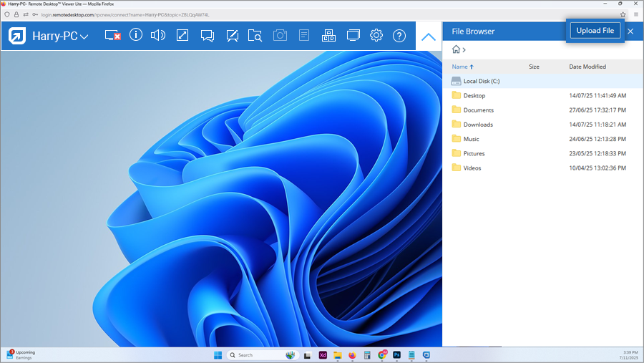Open the Downloads folder
Viewport: 644px width, 363px height.
(477, 125)
